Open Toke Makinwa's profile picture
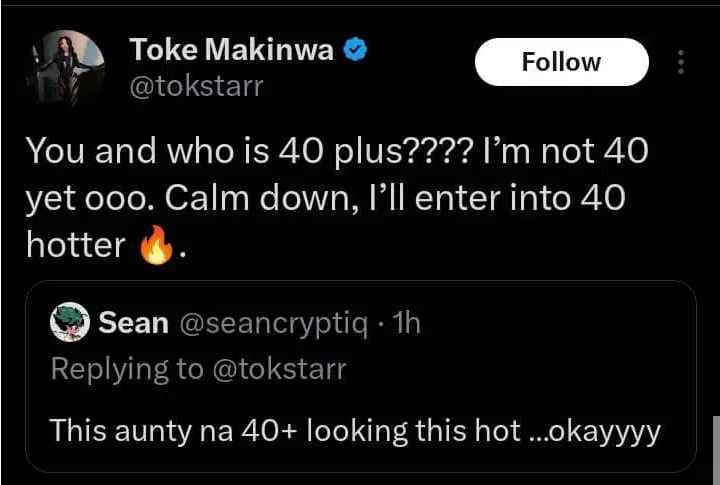Image resolution: width=720 pixels, height=485 pixels. [x=69, y=67]
